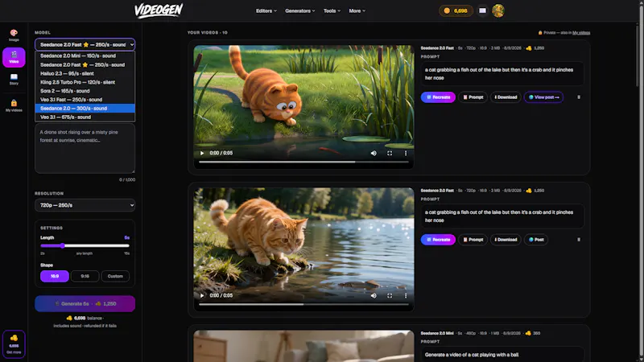Choose Seedance 2.0 Mini model option

pyautogui.click(x=85, y=56)
